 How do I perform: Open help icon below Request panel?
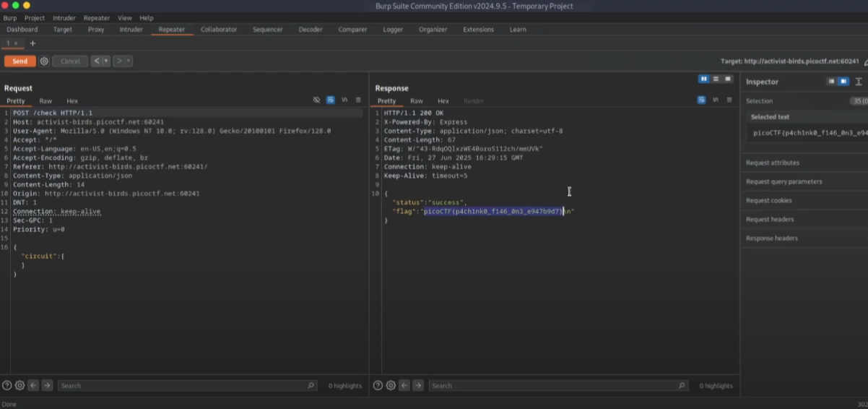click(6, 386)
